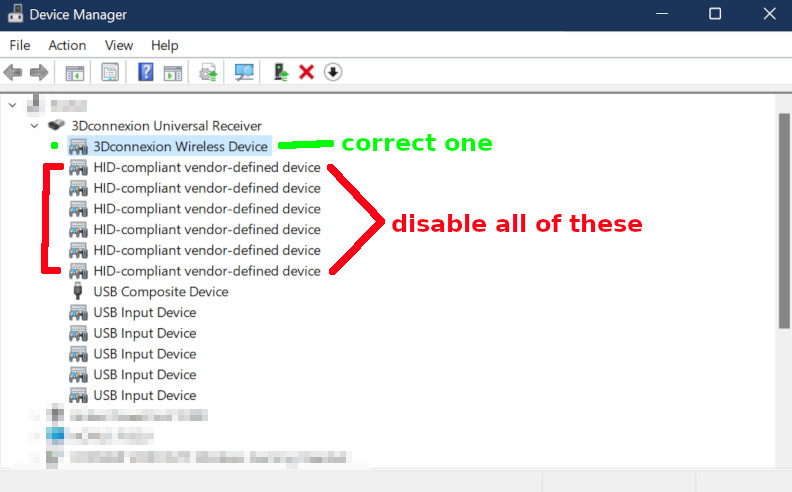The height and width of the screenshot is (492, 792).
Task: Open the Properties toolbar icon
Action: pos(110,72)
